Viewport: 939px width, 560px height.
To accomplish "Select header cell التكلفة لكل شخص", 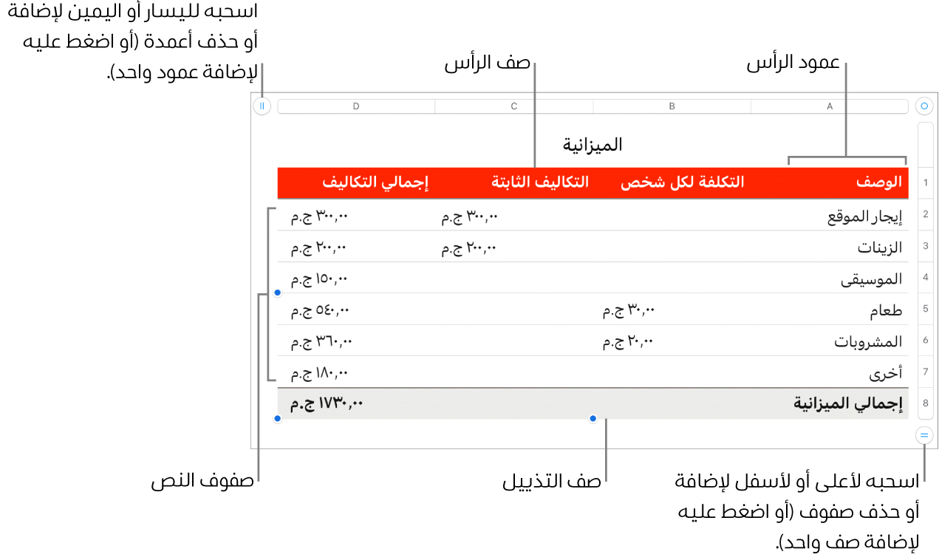I will pyautogui.click(x=682, y=183).
